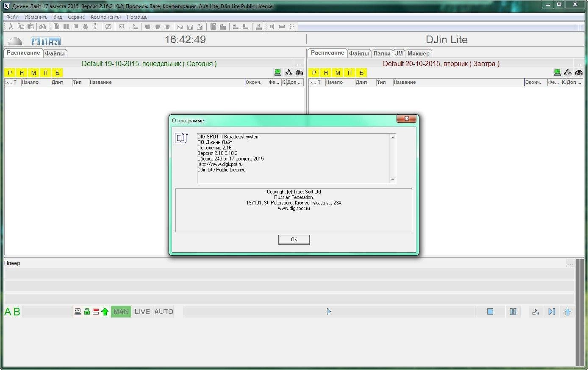Switch to JM tab
588x370 pixels.
[x=399, y=53]
